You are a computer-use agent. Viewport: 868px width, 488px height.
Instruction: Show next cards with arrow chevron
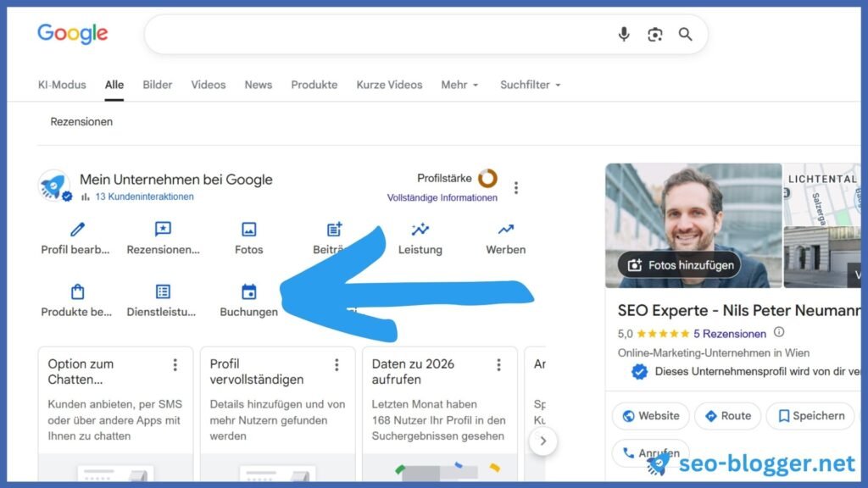click(543, 441)
